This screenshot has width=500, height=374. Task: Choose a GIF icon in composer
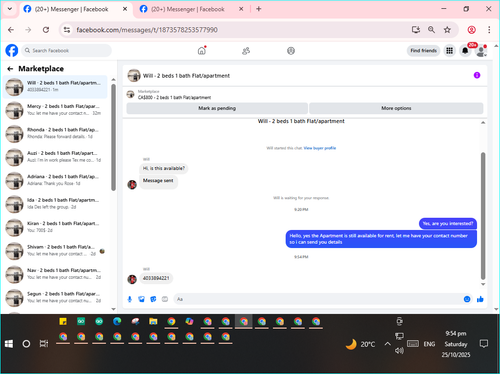pyautogui.click(x=165, y=299)
